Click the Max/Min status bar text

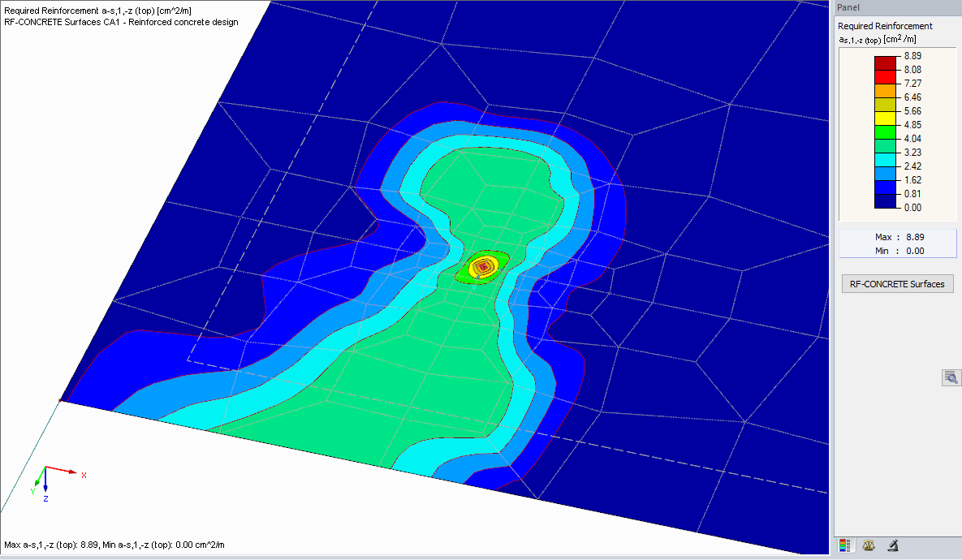point(114,545)
